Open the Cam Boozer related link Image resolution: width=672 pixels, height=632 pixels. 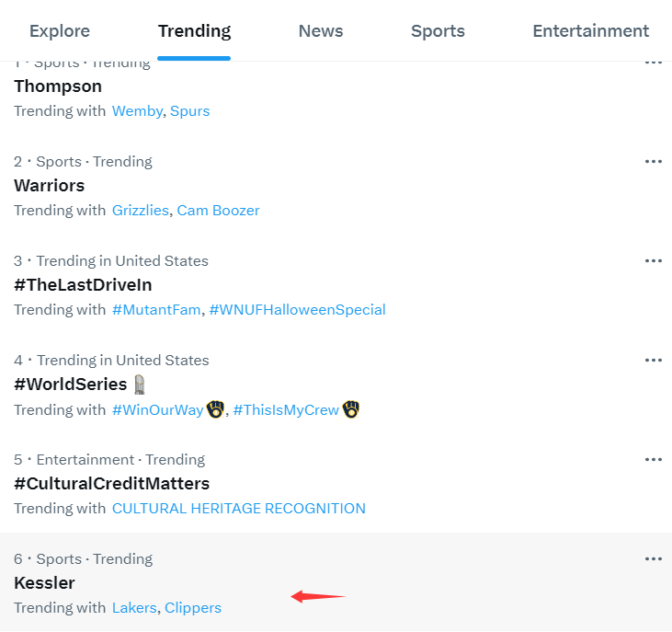click(218, 211)
